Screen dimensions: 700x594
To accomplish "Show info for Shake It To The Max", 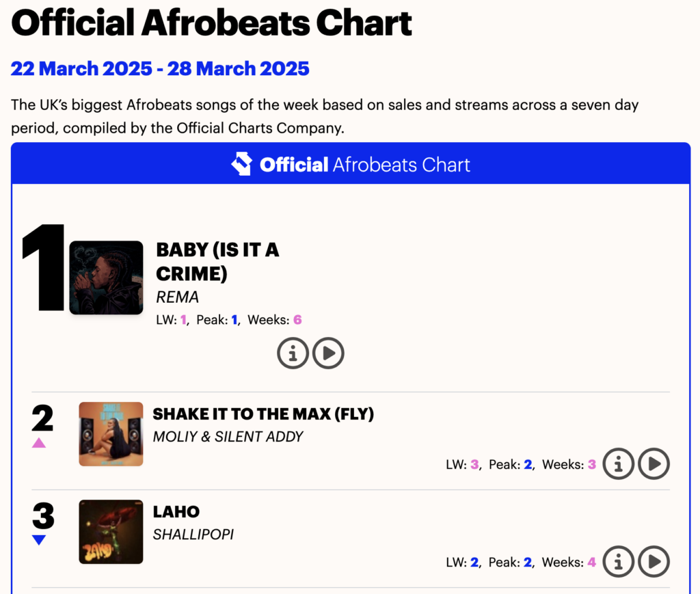I will click(x=619, y=464).
